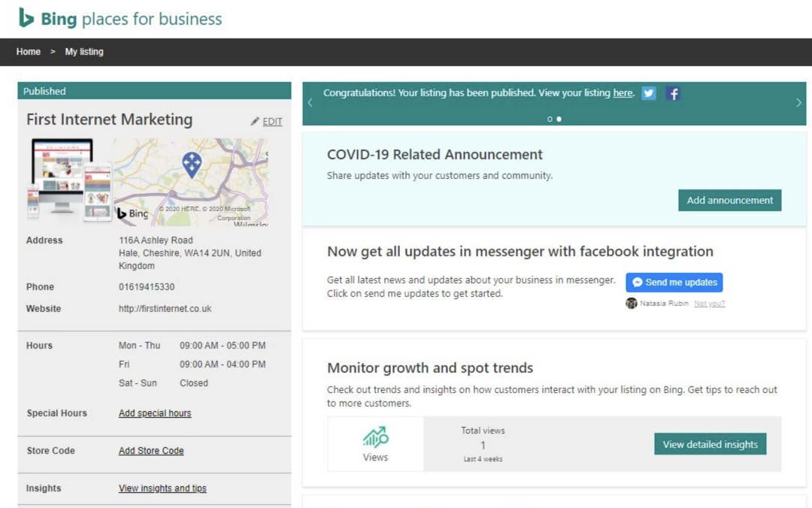
Task: Click the 'Monitor growth and spot trends' heading
Action: tap(430, 367)
